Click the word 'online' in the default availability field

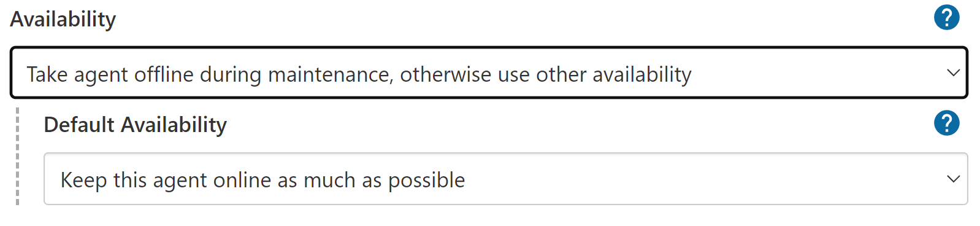235,180
